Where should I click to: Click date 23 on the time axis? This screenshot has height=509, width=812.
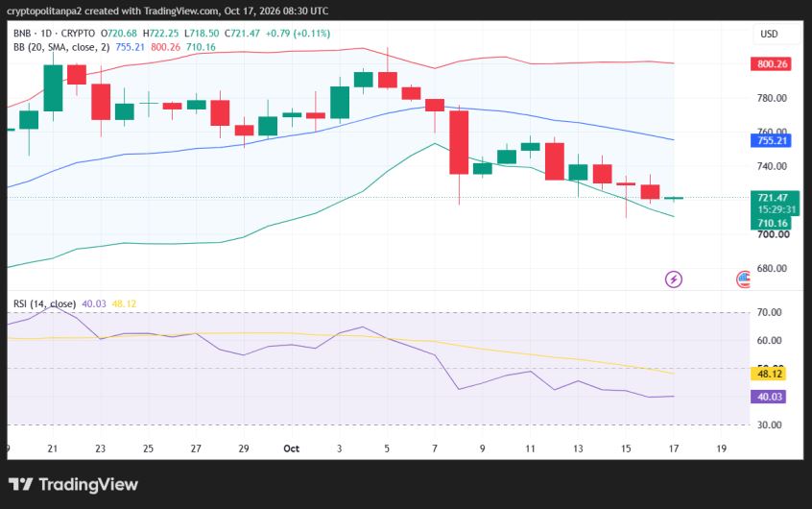[101, 448]
